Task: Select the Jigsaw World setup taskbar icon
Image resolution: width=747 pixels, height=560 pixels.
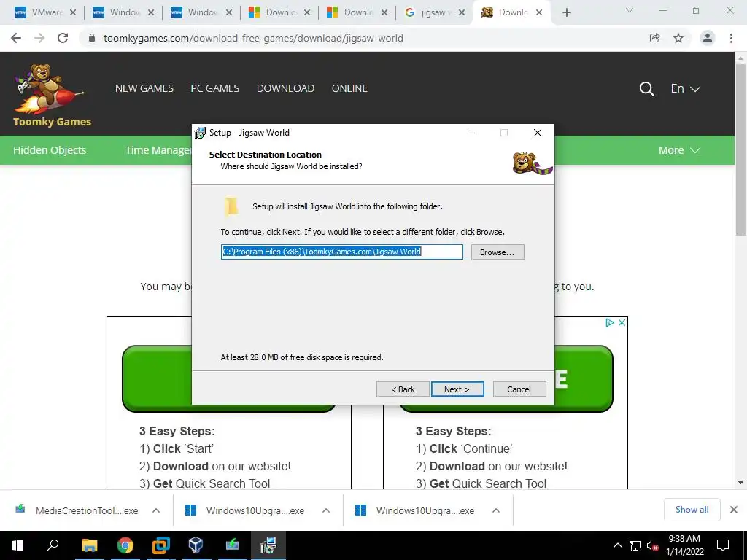Action: [268, 545]
